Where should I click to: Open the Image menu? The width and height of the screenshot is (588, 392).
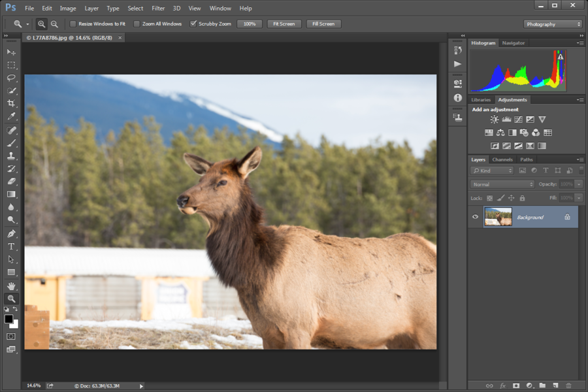pos(68,8)
